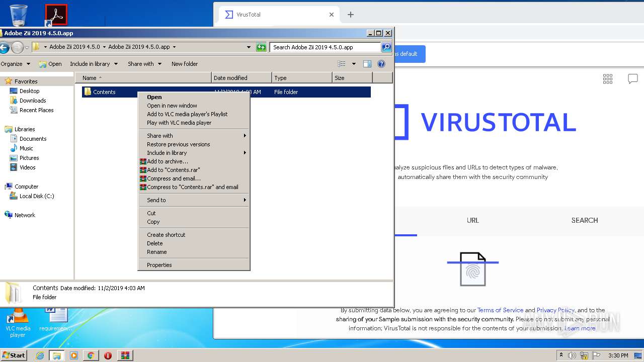This screenshot has height=362, width=644.
Task: Toggle the preview pane icon
Action: tap(367, 64)
